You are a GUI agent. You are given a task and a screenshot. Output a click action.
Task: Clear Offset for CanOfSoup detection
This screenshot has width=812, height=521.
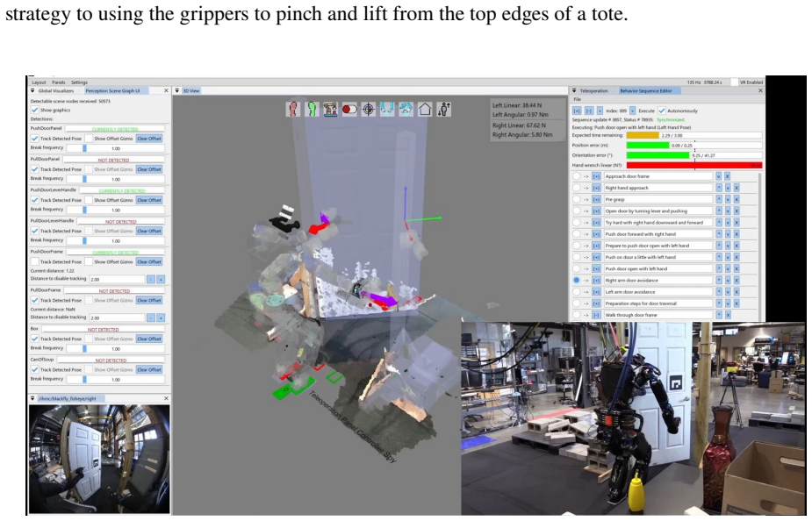pos(149,369)
